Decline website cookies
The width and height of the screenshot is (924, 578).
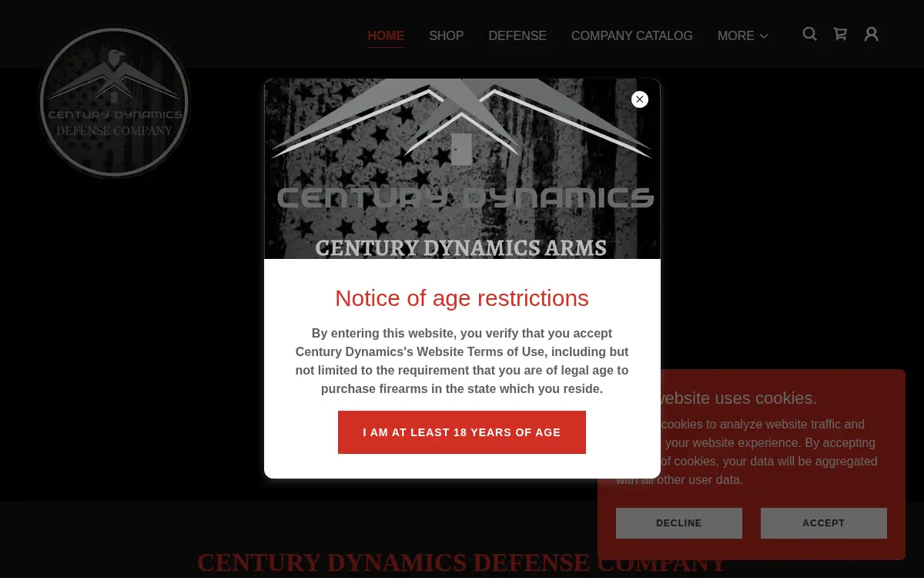[x=679, y=523]
